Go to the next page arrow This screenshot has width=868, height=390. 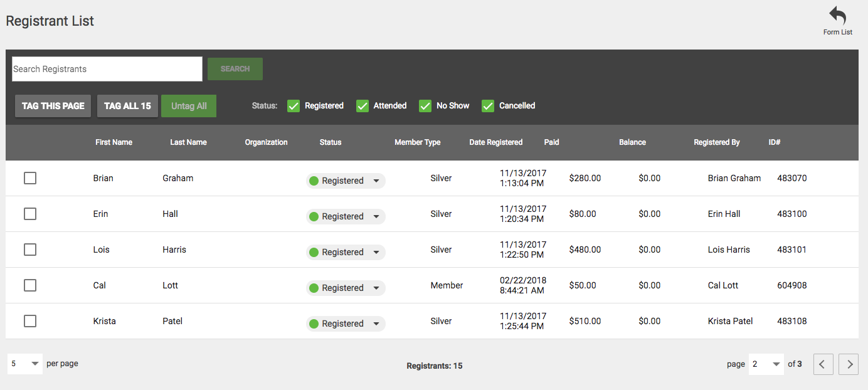tap(849, 364)
